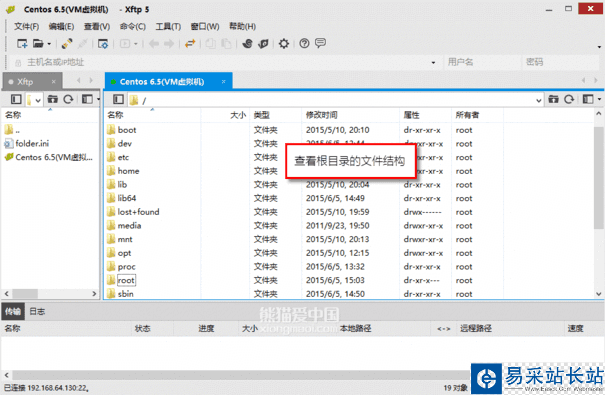Click the Connect plug icon
Image resolution: width=605 pixels, height=395 pixels.
pos(67,44)
